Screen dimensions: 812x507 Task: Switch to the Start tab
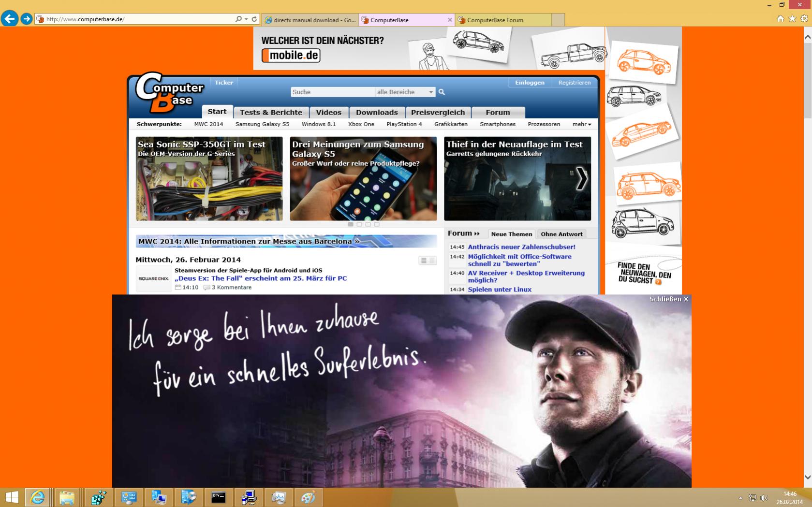[x=217, y=112]
